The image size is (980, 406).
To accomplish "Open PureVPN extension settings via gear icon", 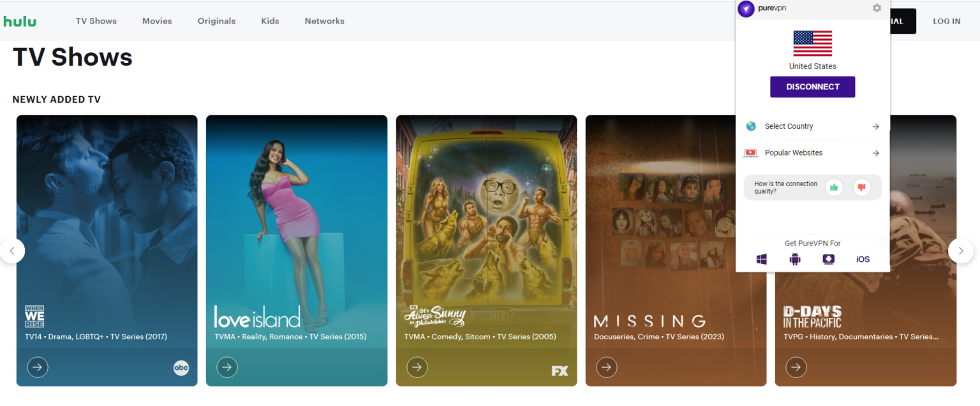I will pos(877,8).
